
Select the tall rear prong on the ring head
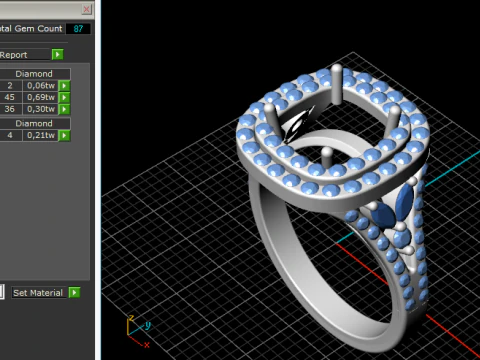(x=337, y=84)
